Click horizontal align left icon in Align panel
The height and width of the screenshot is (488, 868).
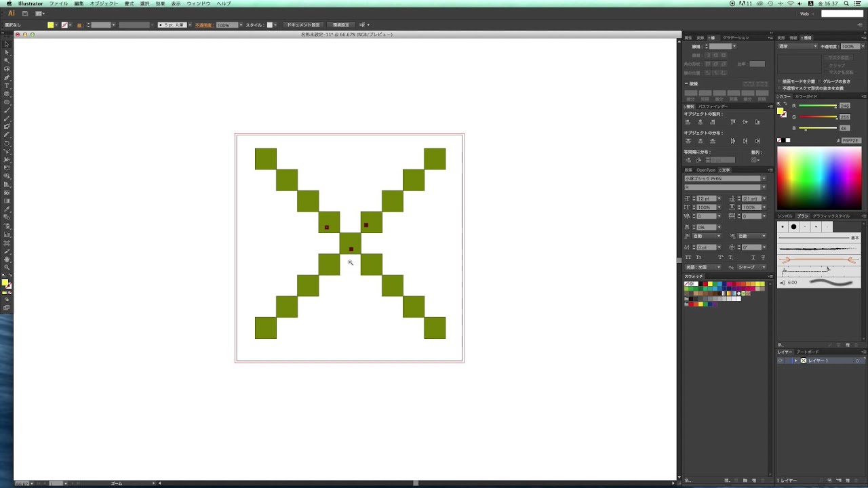click(x=688, y=122)
